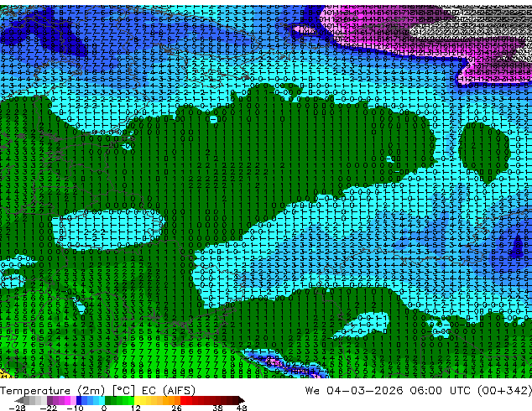Screen dimensions: 532x411
Task: Click the cyan swatch left of 0
Action: 102,400
